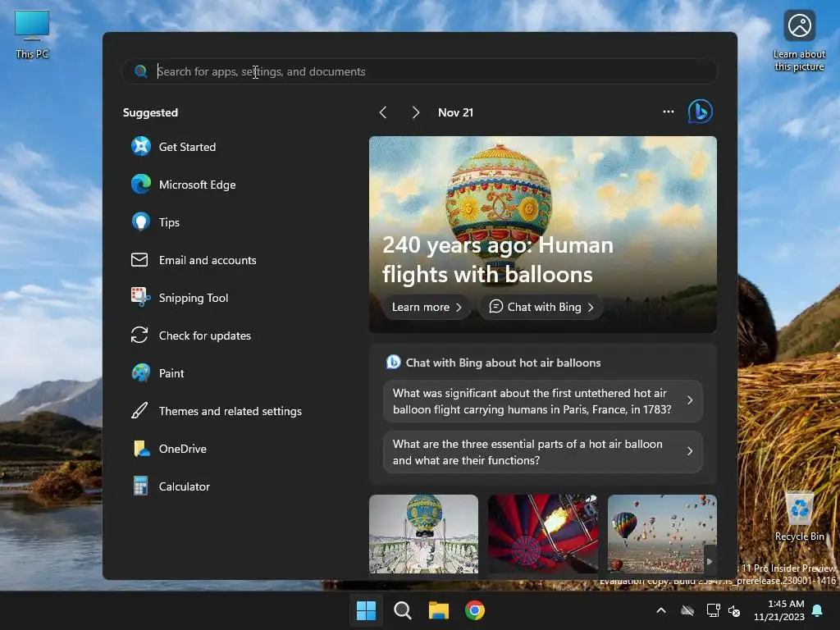Open question about three essential balloon parts
Image resolution: width=840 pixels, height=630 pixels.
pyautogui.click(x=543, y=452)
